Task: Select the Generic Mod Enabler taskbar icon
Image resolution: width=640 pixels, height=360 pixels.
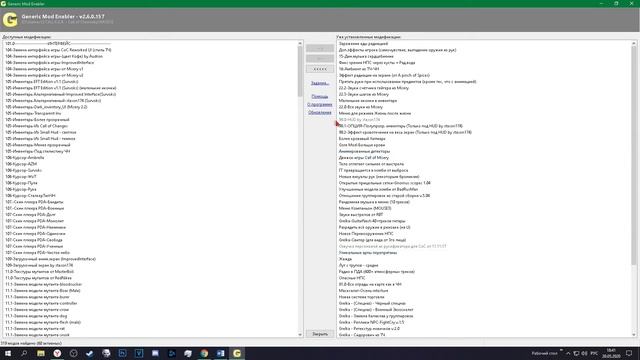Action: (237, 353)
